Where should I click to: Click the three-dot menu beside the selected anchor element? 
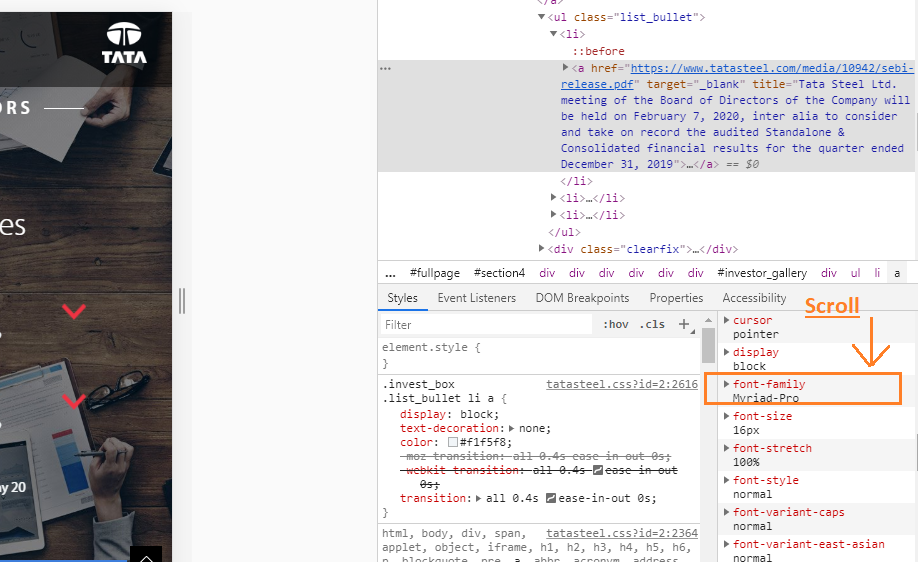click(x=385, y=68)
